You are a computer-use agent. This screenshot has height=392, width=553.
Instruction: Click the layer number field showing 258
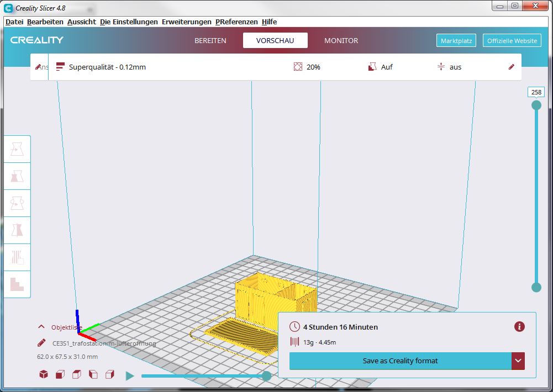[536, 92]
